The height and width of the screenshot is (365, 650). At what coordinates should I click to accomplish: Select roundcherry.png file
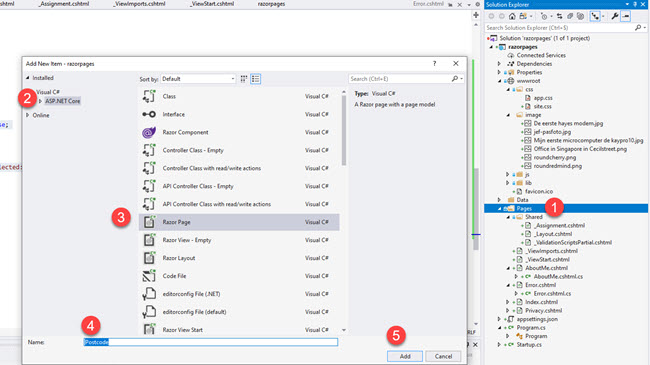pyautogui.click(x=554, y=158)
